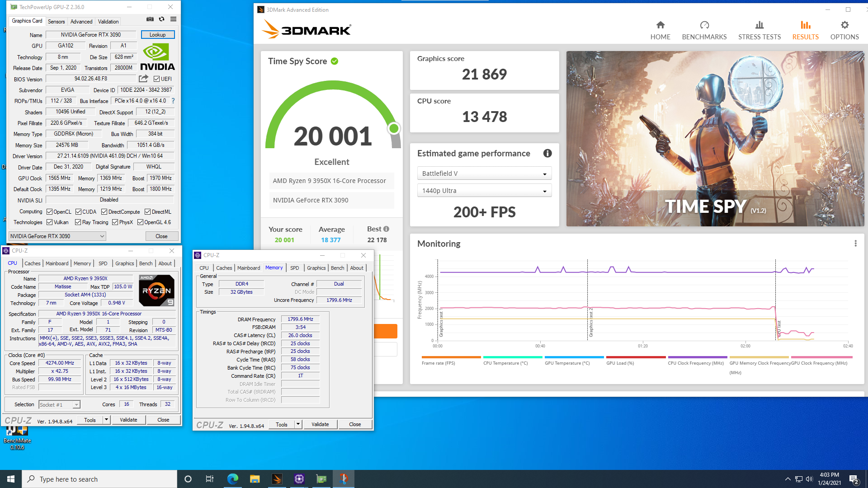Image resolution: width=868 pixels, height=488 pixels.
Task: Open the Battlefield V game dropdown
Action: coord(484,174)
